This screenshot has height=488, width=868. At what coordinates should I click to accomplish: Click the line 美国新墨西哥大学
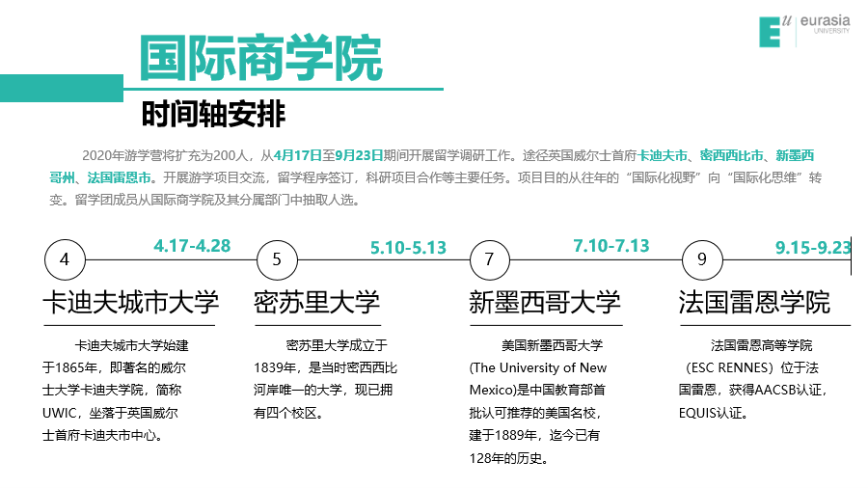[552, 346]
